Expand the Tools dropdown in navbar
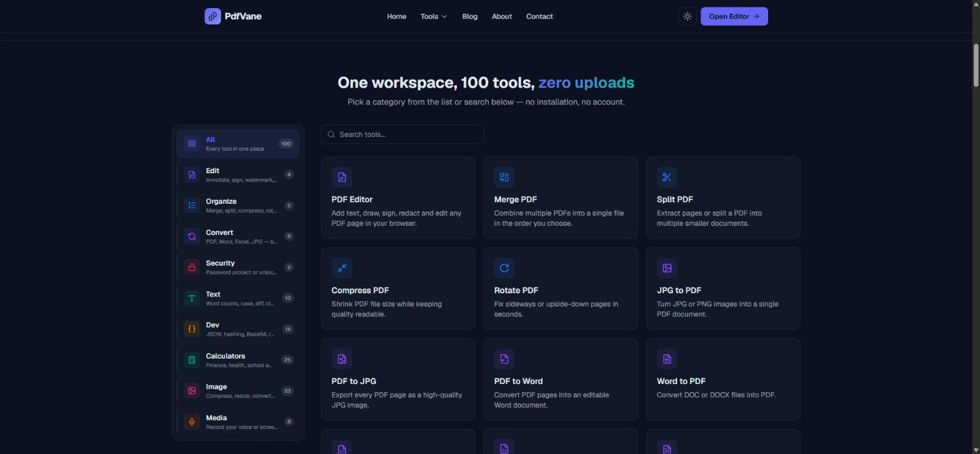The width and height of the screenshot is (980, 454). pyautogui.click(x=434, y=16)
